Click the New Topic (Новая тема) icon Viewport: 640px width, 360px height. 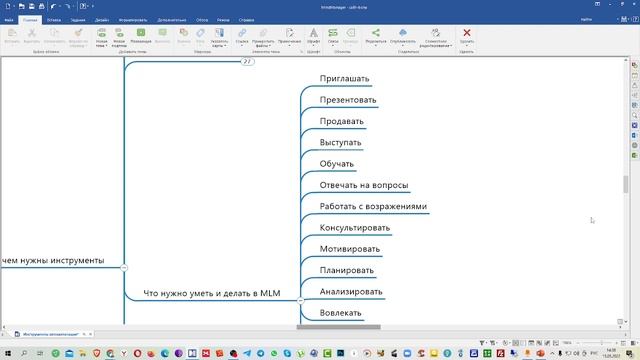(102, 33)
